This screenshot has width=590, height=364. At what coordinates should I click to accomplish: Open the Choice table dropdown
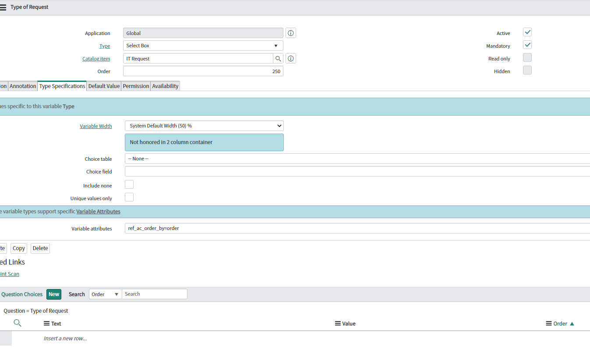point(357,159)
